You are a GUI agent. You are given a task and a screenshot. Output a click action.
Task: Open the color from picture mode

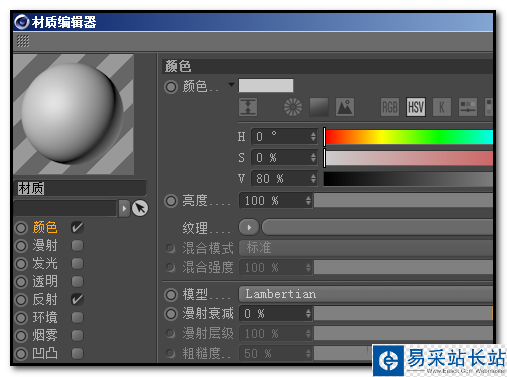click(x=345, y=107)
